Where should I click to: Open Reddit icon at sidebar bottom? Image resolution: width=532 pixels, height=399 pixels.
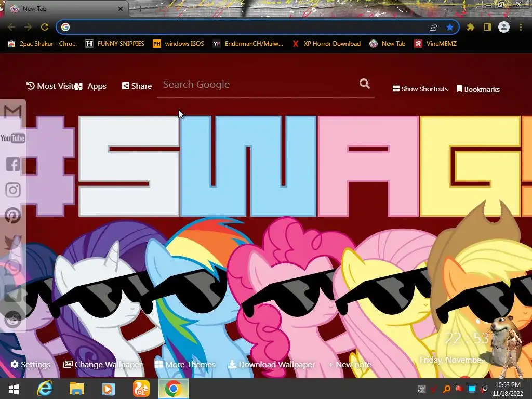(13, 320)
